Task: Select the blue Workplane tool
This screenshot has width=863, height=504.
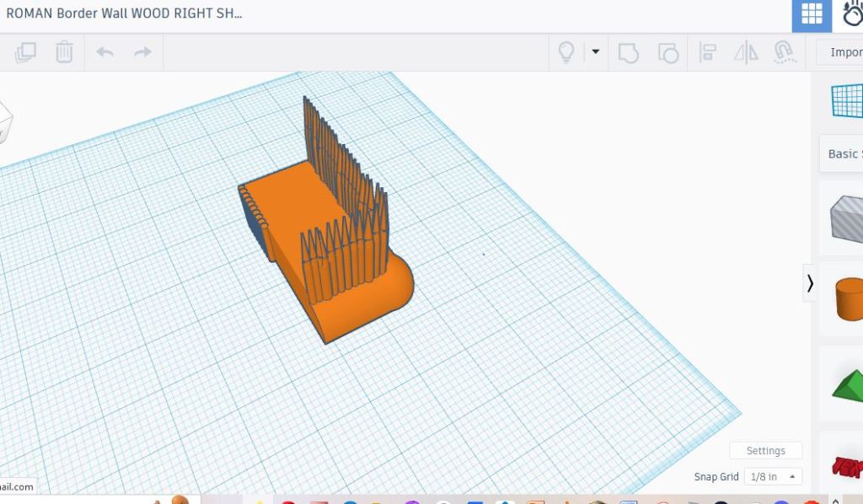Action: pyautogui.click(x=847, y=100)
